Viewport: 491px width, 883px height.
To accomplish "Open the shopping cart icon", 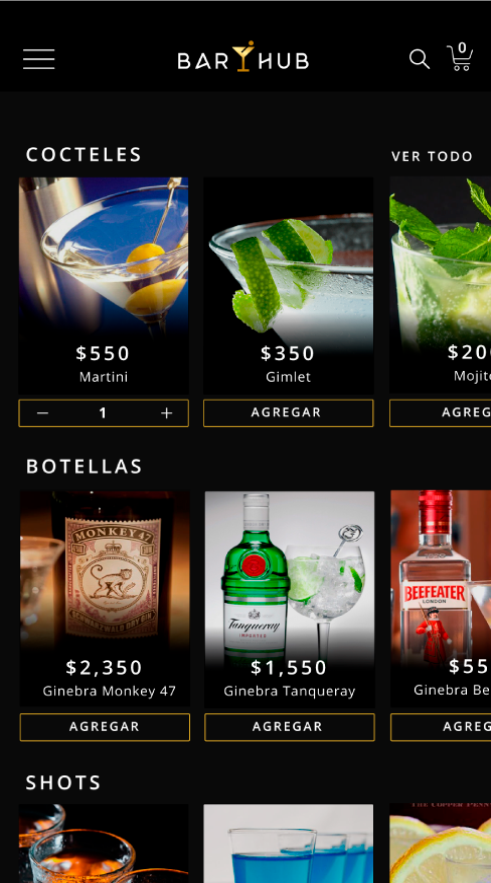I will [x=460, y=57].
